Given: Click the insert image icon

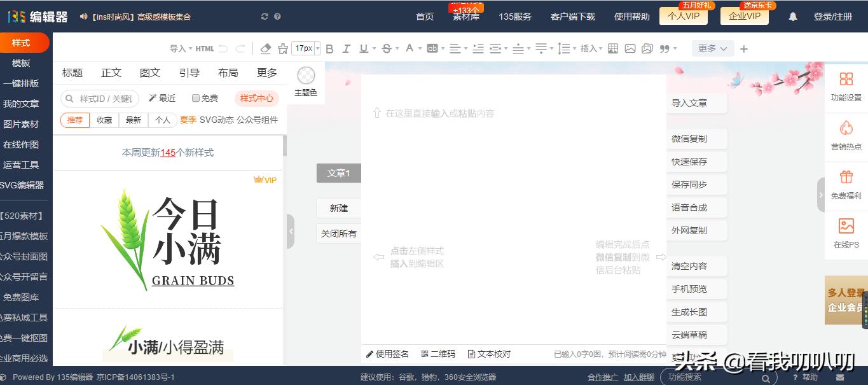Looking at the screenshot, I should click(x=630, y=48).
